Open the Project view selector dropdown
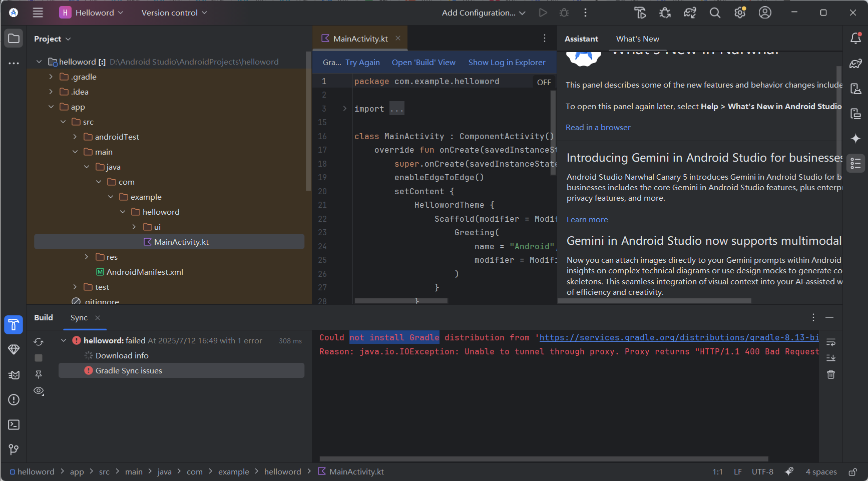 tap(53, 39)
